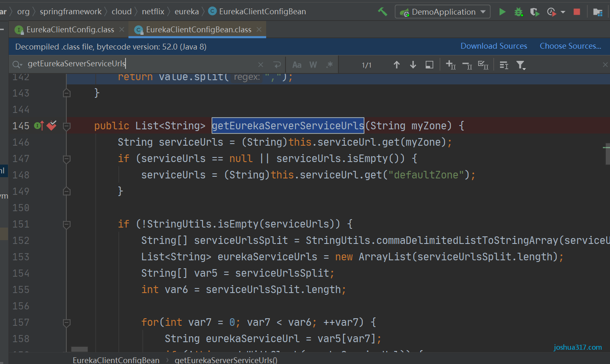Toggle the Words (W) search option
This screenshot has height=364, width=610.
click(313, 65)
